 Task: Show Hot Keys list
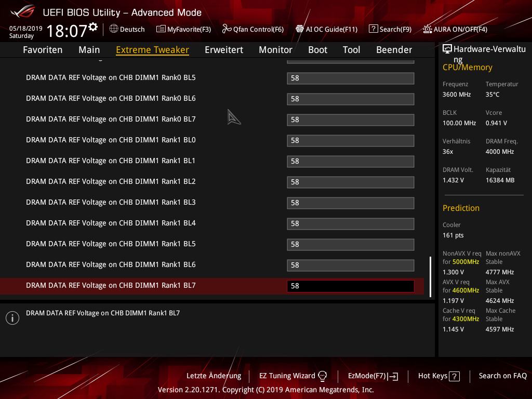pyautogui.click(x=439, y=376)
